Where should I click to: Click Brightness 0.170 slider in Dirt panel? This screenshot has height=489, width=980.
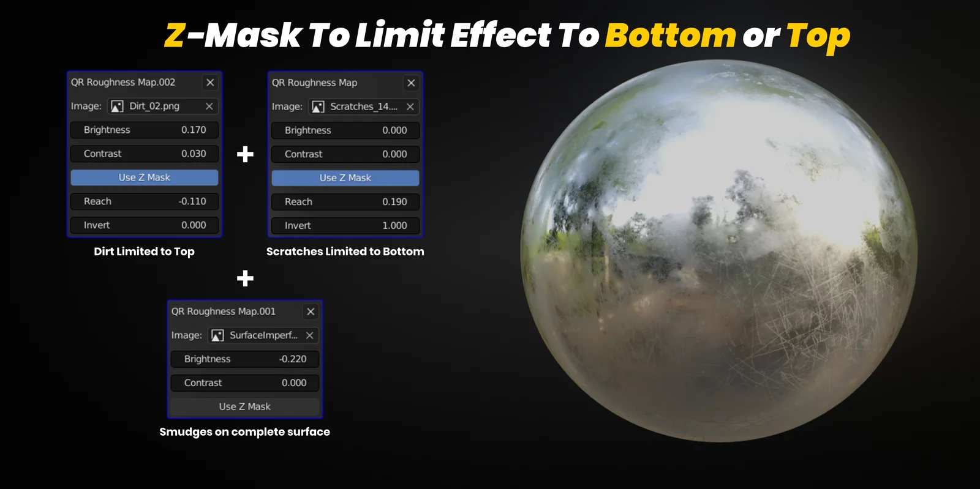click(x=145, y=130)
